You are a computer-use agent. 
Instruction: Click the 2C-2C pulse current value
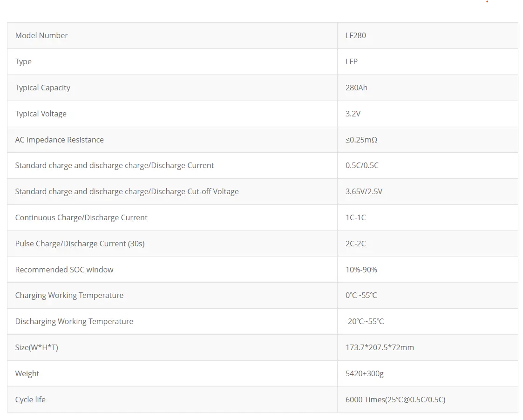point(356,244)
